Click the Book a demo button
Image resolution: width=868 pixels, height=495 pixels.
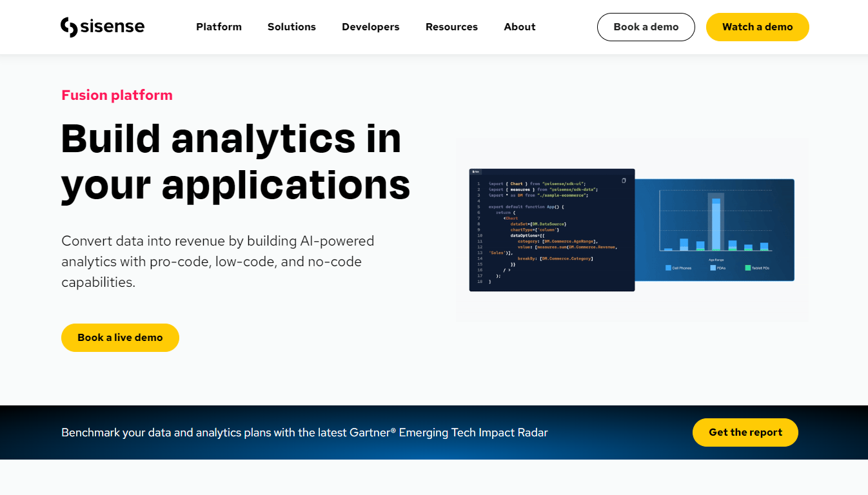[646, 27]
